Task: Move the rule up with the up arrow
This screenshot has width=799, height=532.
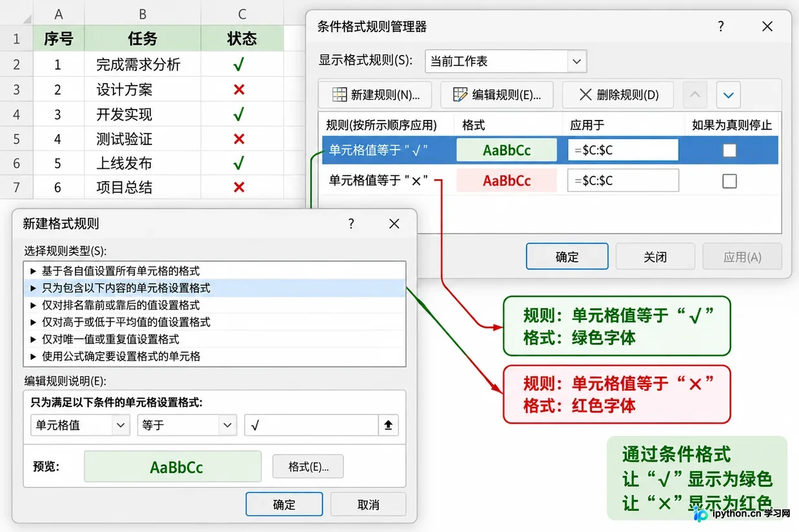Action: (x=694, y=95)
